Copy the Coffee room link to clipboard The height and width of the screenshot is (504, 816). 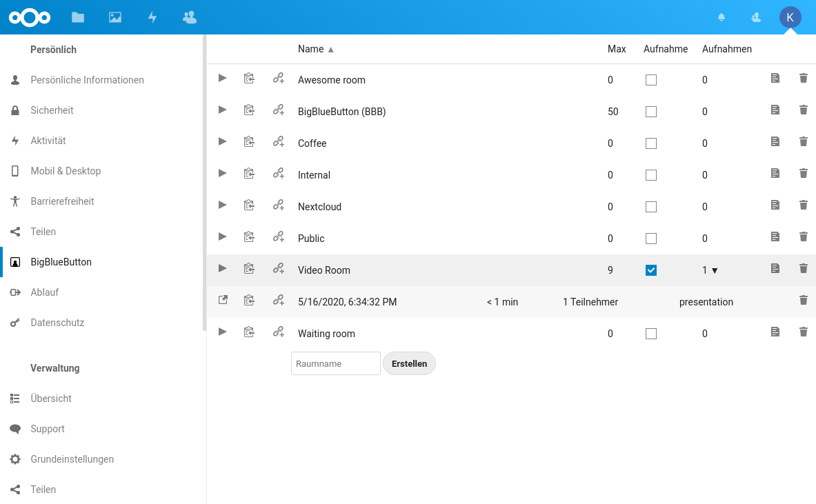point(249,141)
